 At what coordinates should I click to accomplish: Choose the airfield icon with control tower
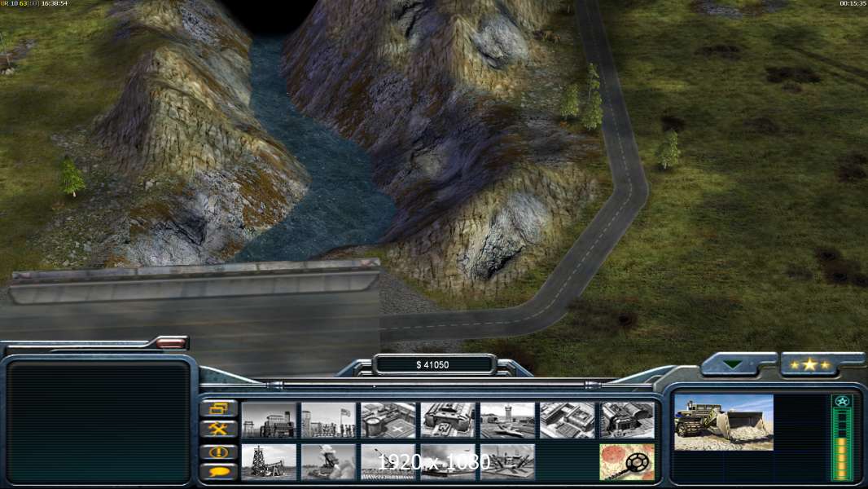(507, 420)
